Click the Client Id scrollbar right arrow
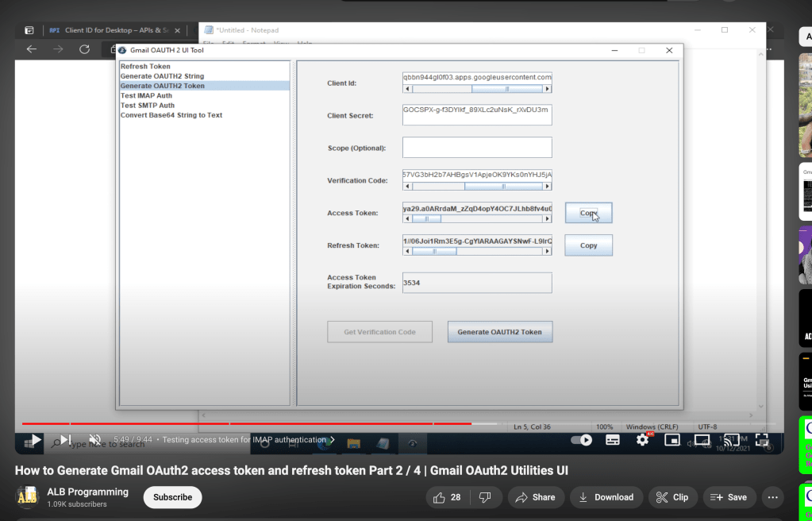Image resolution: width=812 pixels, height=521 pixels. 547,89
